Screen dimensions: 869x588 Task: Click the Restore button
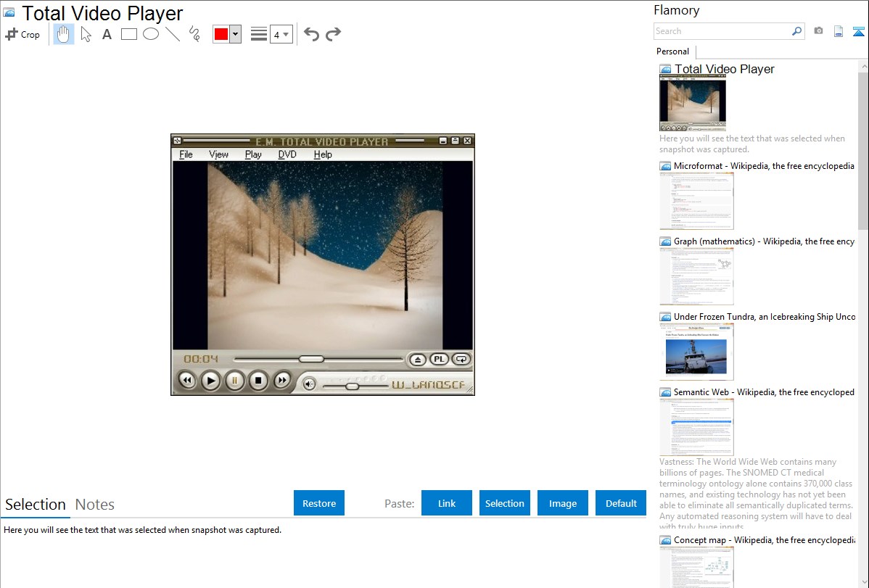(319, 503)
